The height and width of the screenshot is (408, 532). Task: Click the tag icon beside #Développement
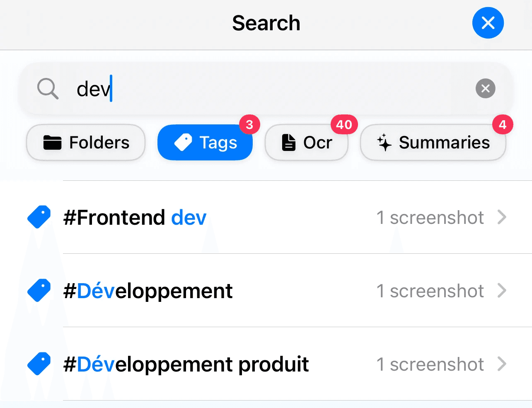coord(39,290)
